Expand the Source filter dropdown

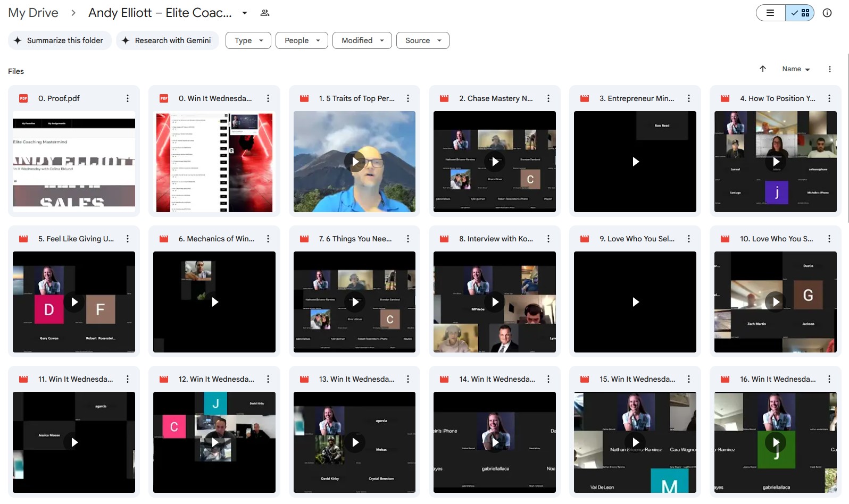pos(423,40)
